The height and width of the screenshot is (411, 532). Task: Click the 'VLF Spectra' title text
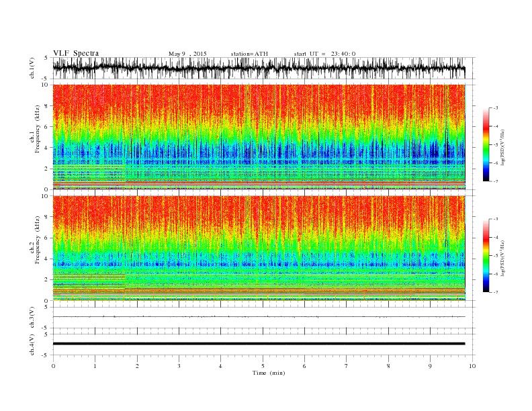click(x=76, y=53)
